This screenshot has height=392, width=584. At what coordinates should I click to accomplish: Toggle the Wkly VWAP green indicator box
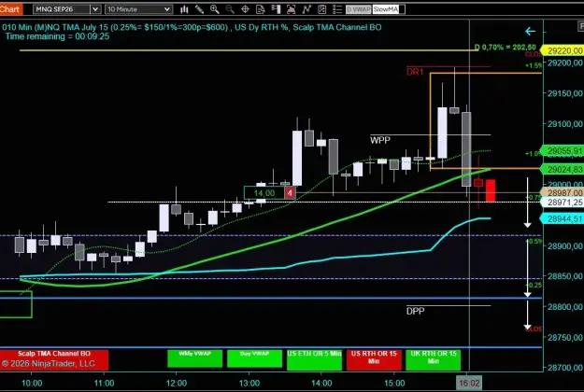pyautogui.click(x=194, y=358)
